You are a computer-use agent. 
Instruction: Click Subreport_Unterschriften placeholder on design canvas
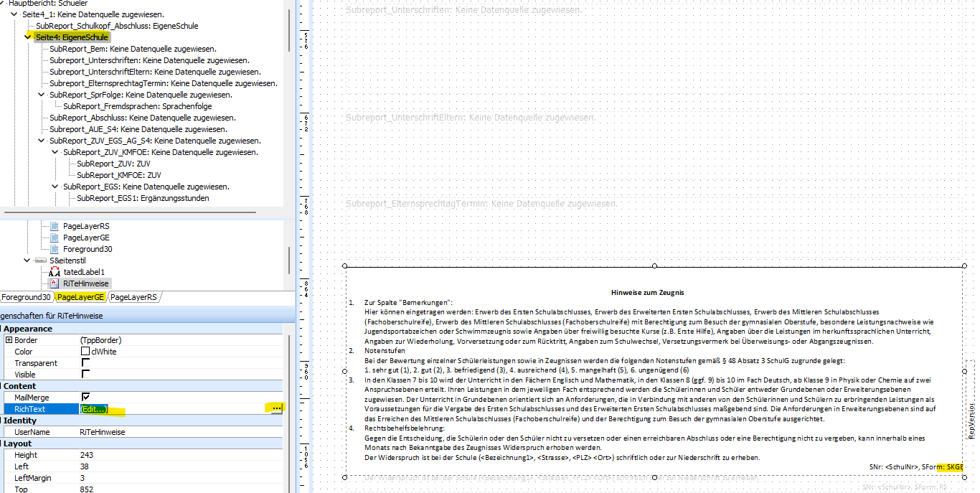click(464, 10)
